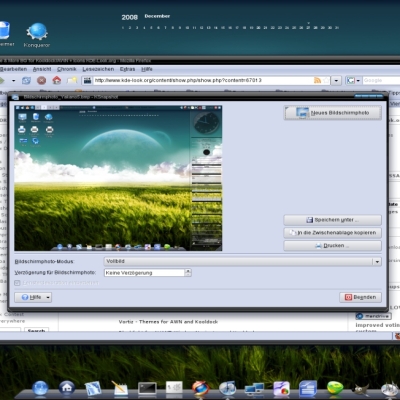
Task: Click December label in desktop calendar
Action: point(157,16)
